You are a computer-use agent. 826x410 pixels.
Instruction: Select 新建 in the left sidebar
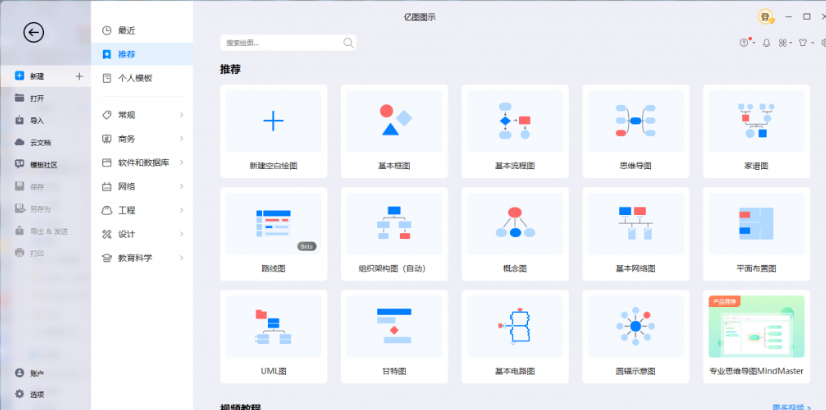(45, 76)
